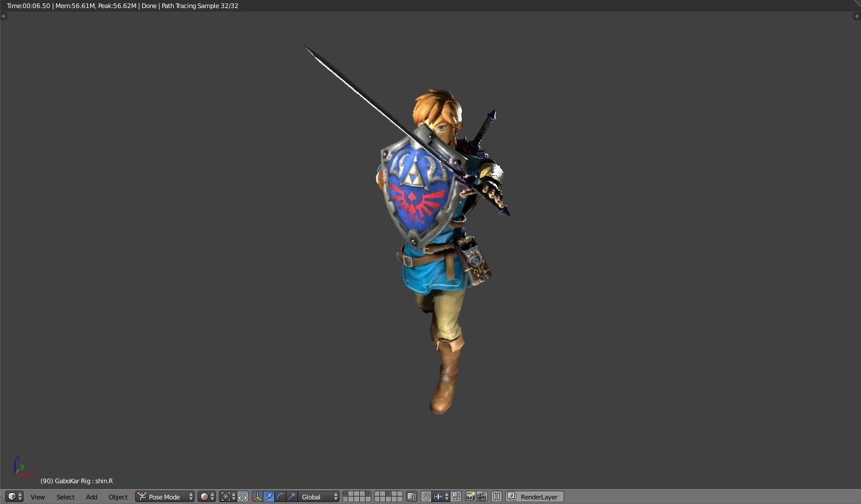Image resolution: width=861 pixels, height=504 pixels.
Task: Toggle scene layer 1 button
Action: (x=345, y=494)
